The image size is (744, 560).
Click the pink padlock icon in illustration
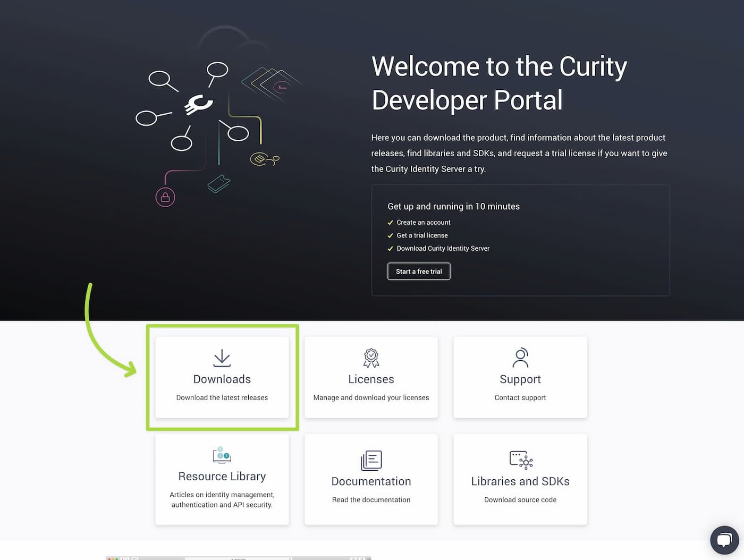[x=165, y=198]
